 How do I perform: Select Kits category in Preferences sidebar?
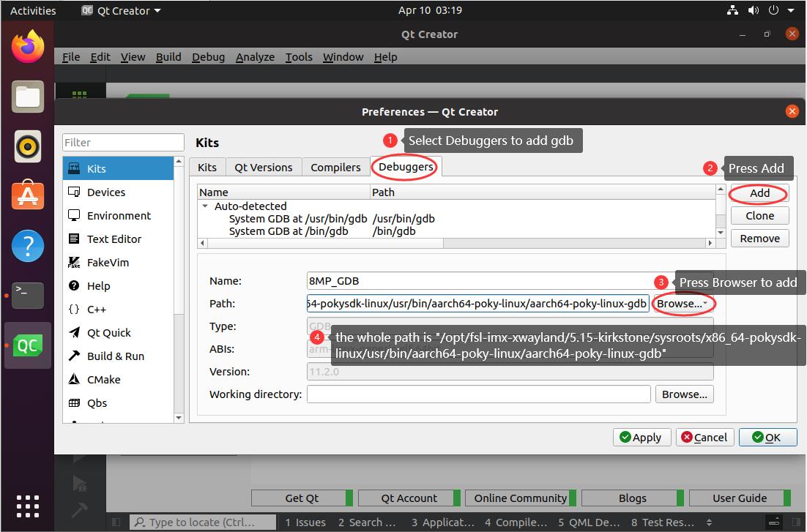pyautogui.click(x=118, y=169)
